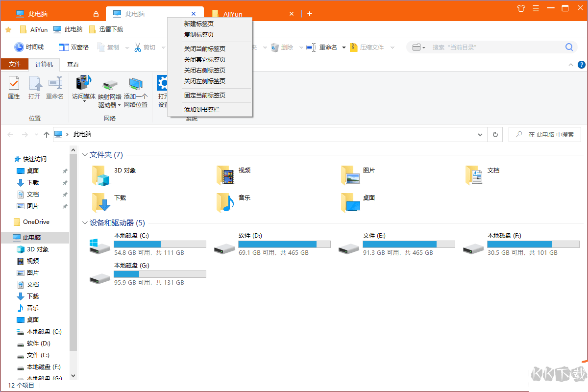
Task: Click the 在 此电脑 中搜索 box
Action: 545,134
